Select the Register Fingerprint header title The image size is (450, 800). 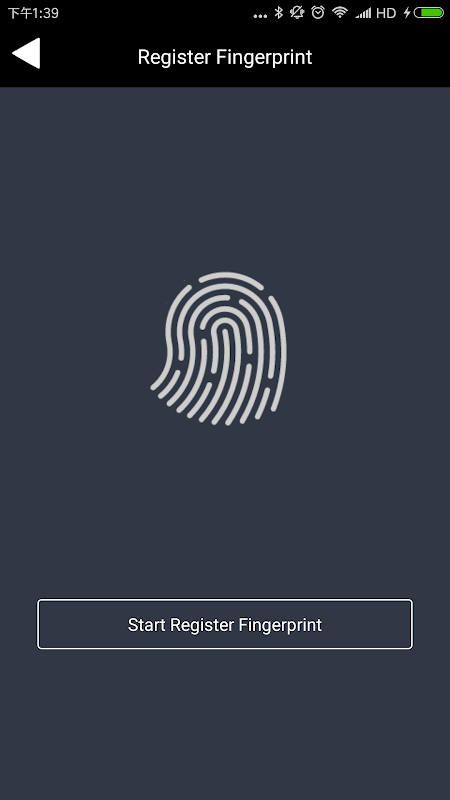coord(225,57)
